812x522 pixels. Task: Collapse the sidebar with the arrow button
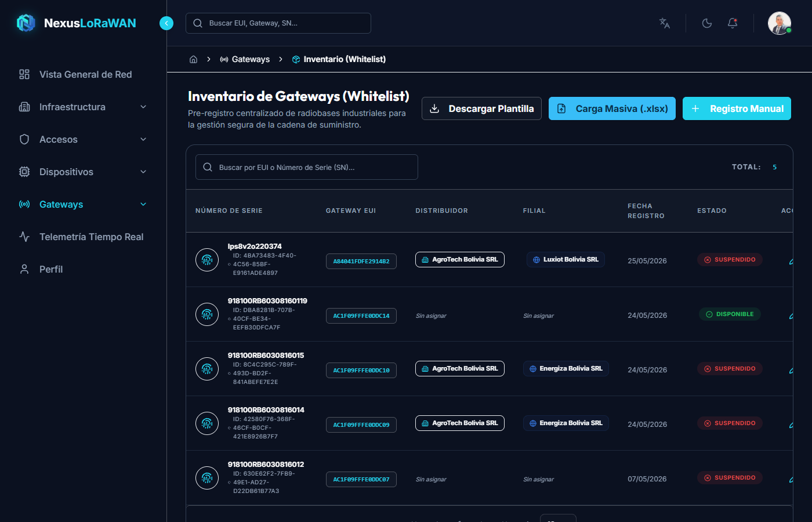tap(166, 23)
